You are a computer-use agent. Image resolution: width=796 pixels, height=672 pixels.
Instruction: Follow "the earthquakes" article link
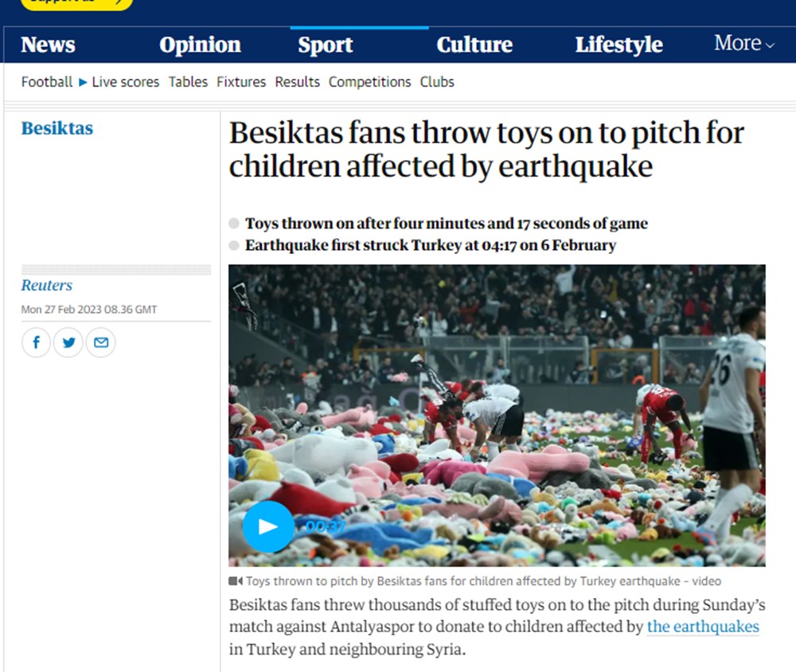point(703,627)
